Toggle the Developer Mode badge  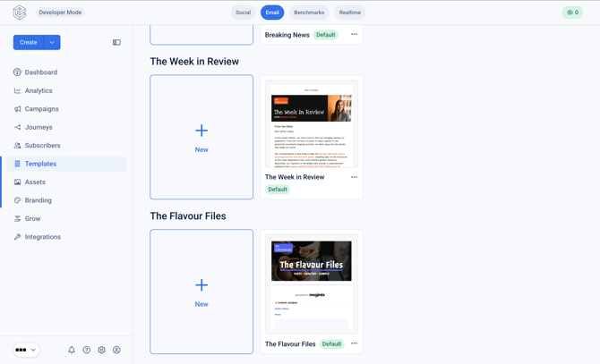[x=60, y=13]
